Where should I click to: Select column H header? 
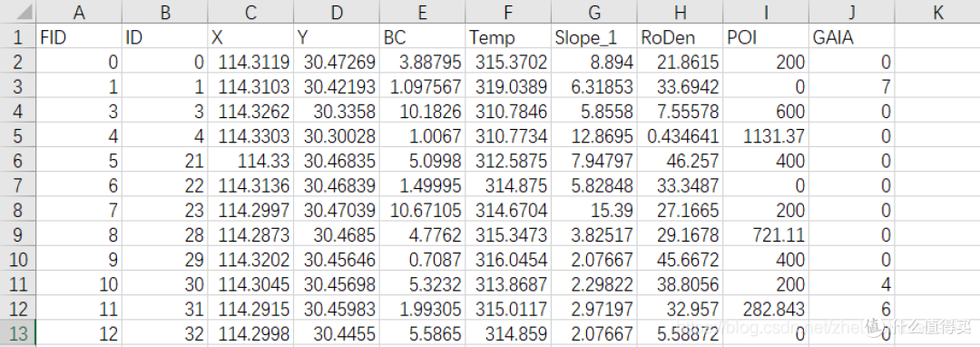click(x=680, y=12)
